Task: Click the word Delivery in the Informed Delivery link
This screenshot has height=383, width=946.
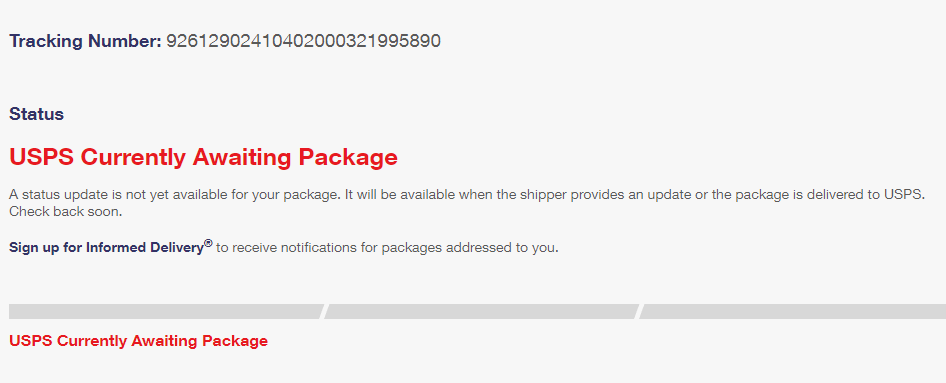Action: tap(178, 248)
